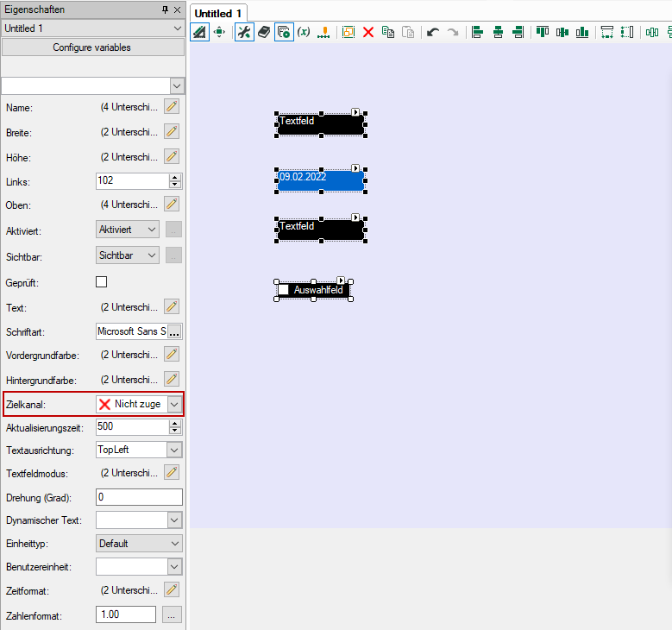This screenshot has height=630, width=672.
Task: Edit the Hintergrundfarbe color with pencil icon
Action: (x=172, y=379)
